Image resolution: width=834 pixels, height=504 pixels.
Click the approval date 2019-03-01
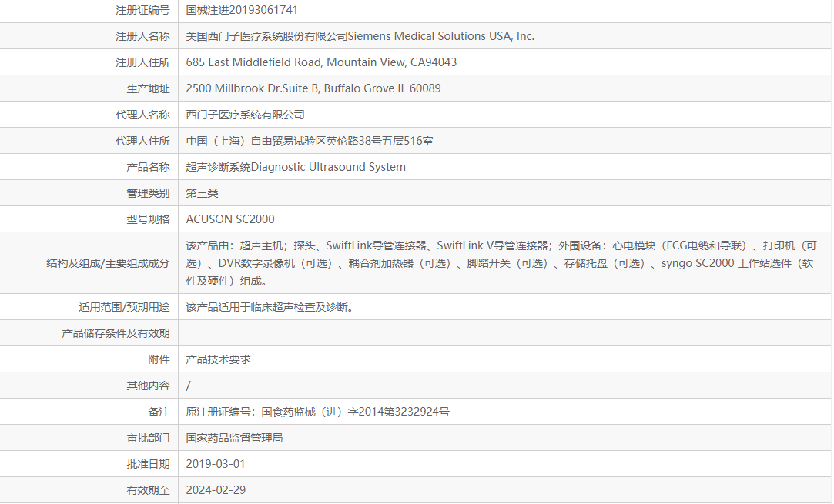(216, 463)
